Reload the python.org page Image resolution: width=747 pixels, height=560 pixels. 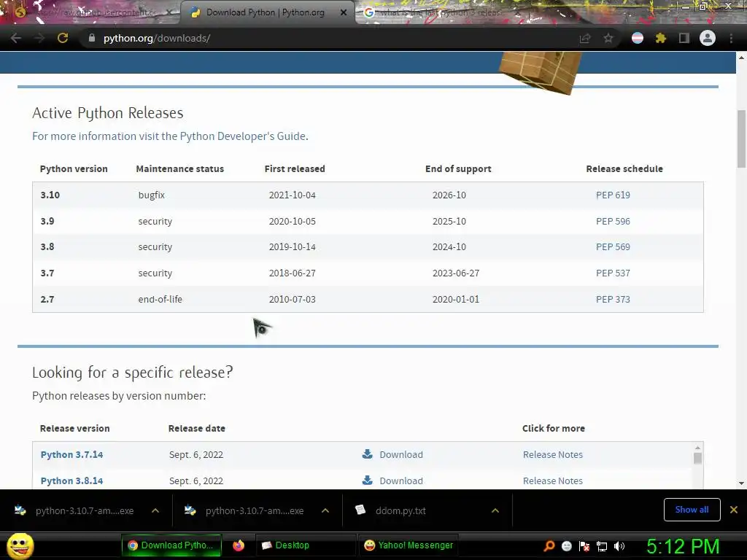pyautogui.click(x=63, y=38)
